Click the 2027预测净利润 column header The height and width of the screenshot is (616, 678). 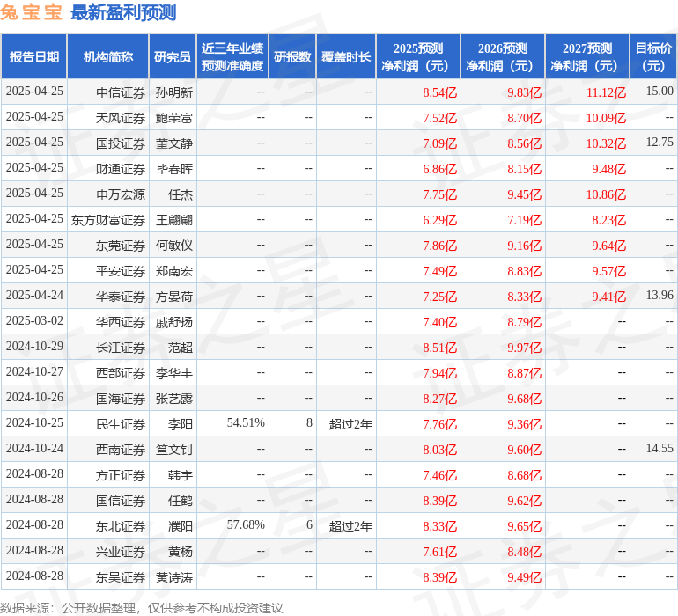coord(587,57)
